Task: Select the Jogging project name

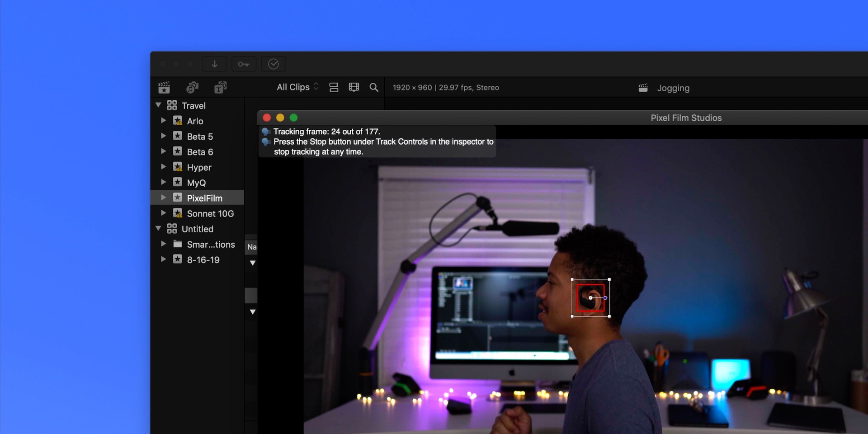Action: point(674,88)
